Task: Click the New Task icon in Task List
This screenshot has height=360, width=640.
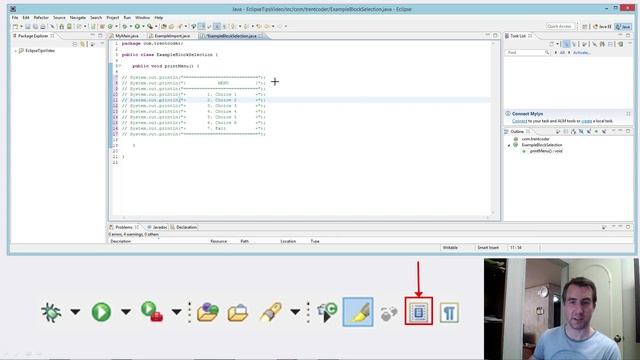Action: click(x=551, y=44)
